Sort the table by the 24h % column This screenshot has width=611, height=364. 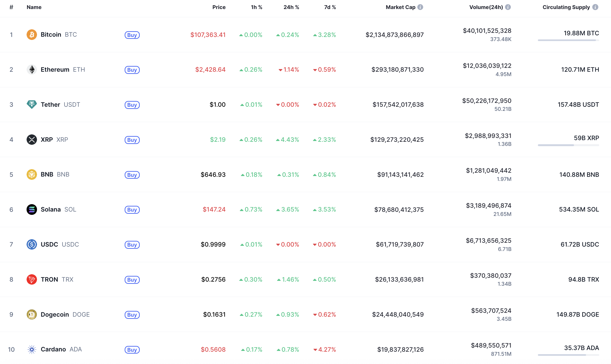coord(291,7)
